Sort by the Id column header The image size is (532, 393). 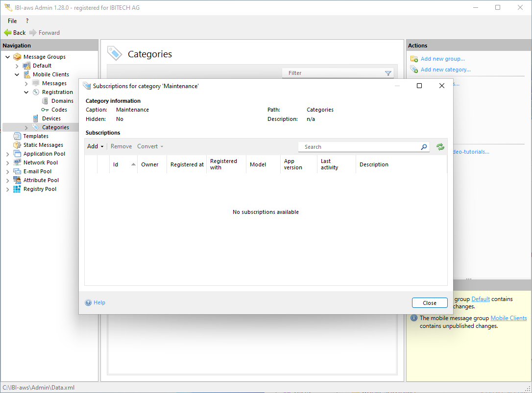coord(116,164)
